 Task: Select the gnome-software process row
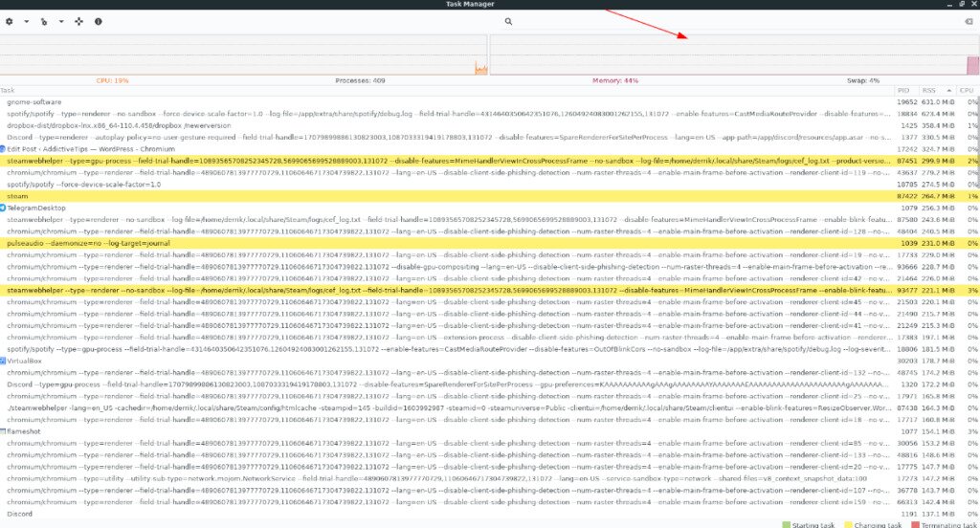pos(490,101)
